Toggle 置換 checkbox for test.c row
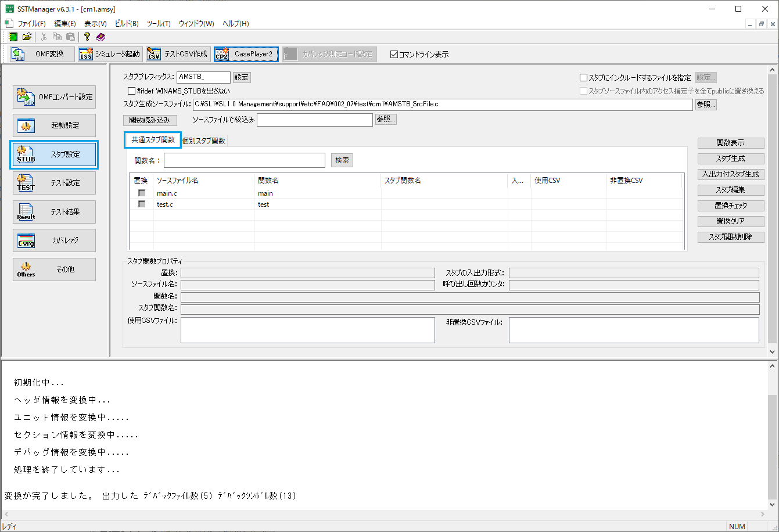The image size is (779, 532). (x=141, y=204)
